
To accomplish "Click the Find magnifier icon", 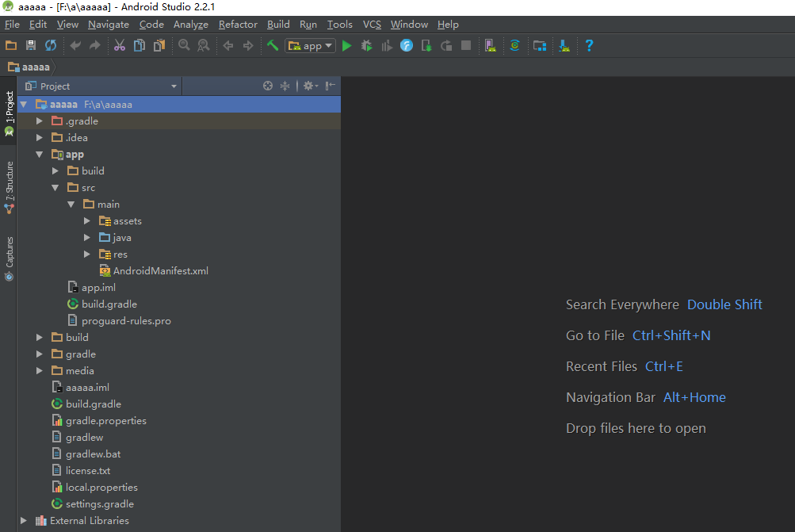I will click(184, 46).
